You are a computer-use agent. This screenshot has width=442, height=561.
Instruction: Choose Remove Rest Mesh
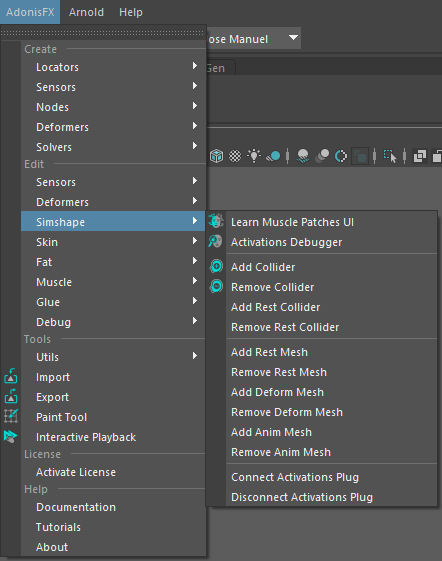point(322,372)
